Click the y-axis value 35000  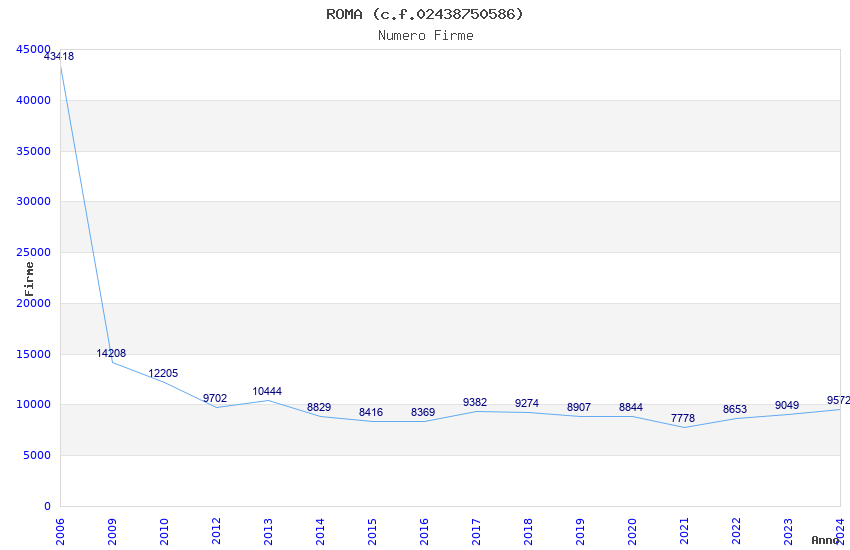(33, 151)
